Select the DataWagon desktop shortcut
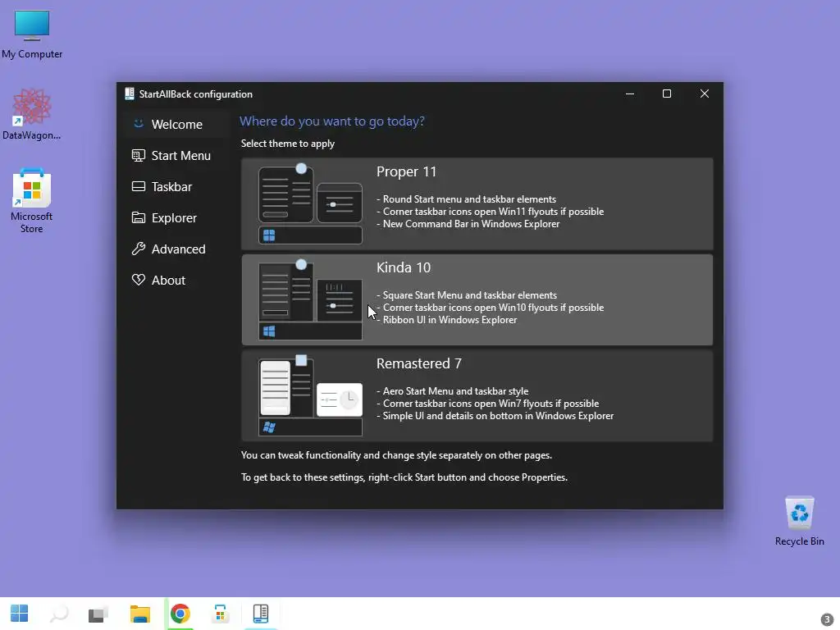This screenshot has height=630, width=840. (x=32, y=114)
